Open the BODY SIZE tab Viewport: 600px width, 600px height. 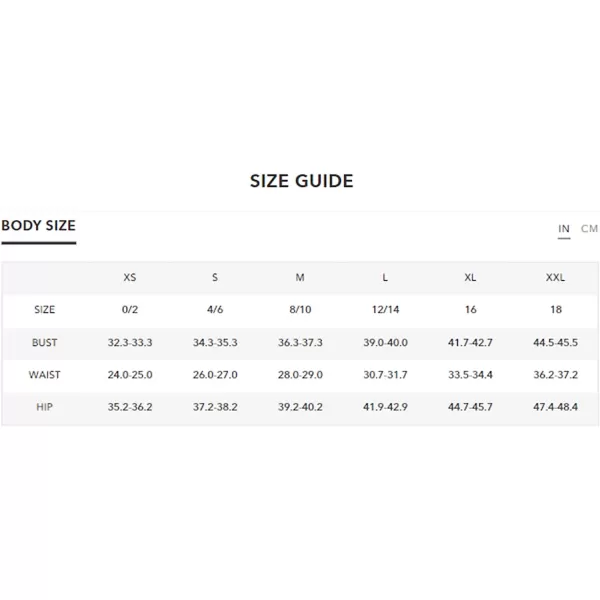point(39,225)
